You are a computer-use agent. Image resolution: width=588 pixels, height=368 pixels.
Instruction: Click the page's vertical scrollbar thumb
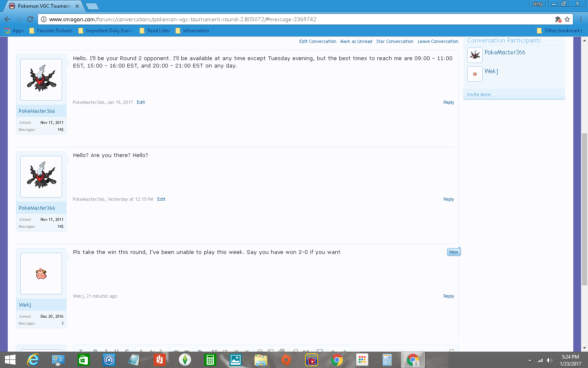584,209
